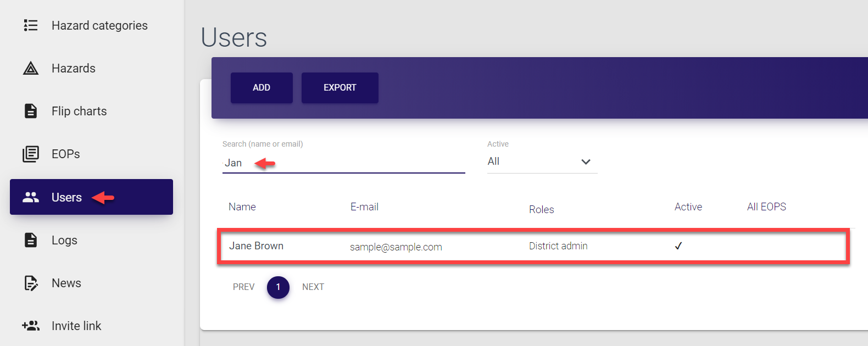Click the EOPs library icon
Image resolution: width=868 pixels, height=346 pixels.
point(31,154)
